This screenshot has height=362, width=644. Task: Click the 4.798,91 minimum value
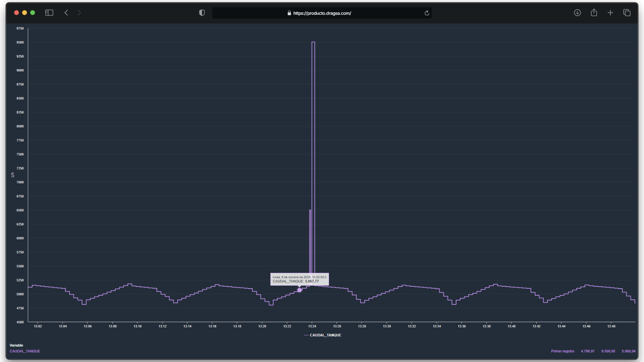tap(588, 351)
